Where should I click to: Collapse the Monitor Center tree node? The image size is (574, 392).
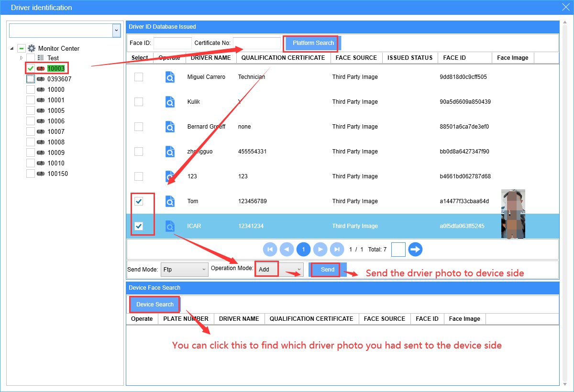pos(11,48)
